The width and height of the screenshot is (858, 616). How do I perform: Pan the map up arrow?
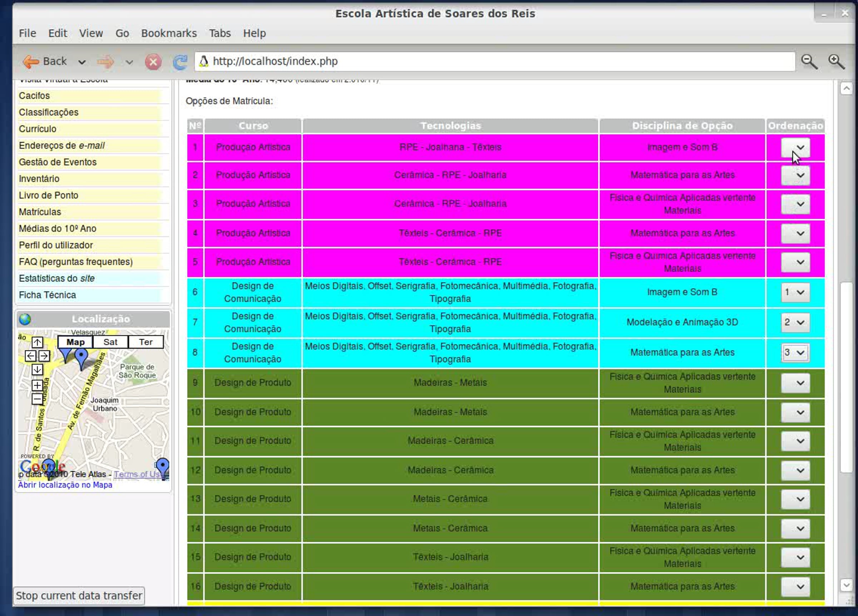click(x=37, y=342)
